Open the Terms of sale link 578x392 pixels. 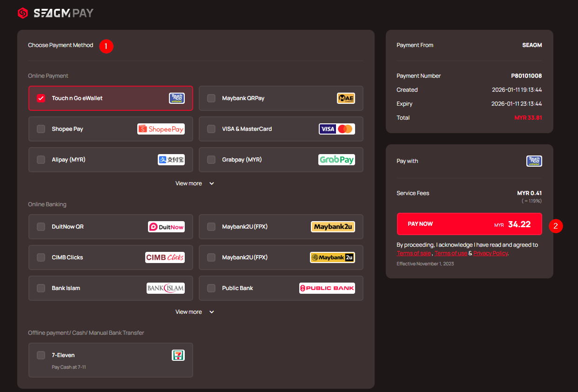click(414, 253)
